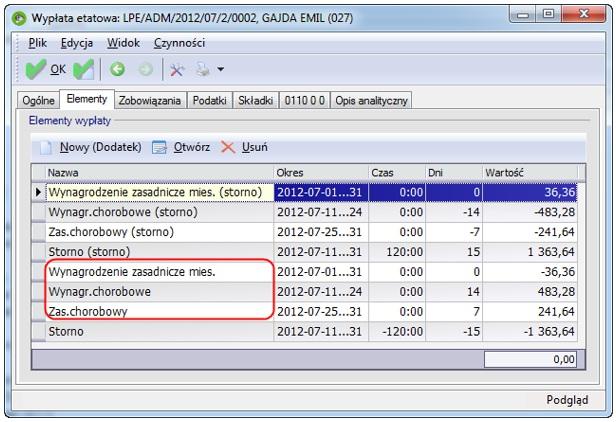Click the -120:00 time cell

click(x=397, y=332)
